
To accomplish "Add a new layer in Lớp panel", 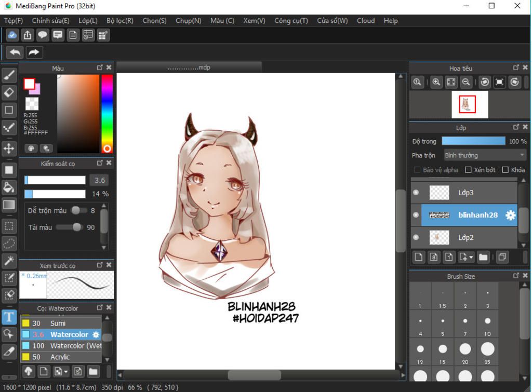I will [419, 257].
